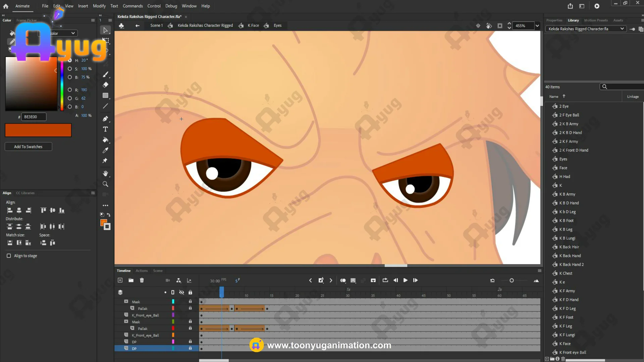644x362 pixels.
Task: Select the Zoom magnifier tool
Action: [105, 184]
